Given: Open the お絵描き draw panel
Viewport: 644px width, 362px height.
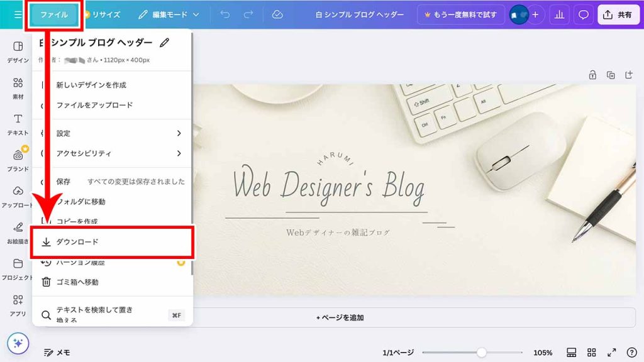Looking at the screenshot, I should (18, 233).
